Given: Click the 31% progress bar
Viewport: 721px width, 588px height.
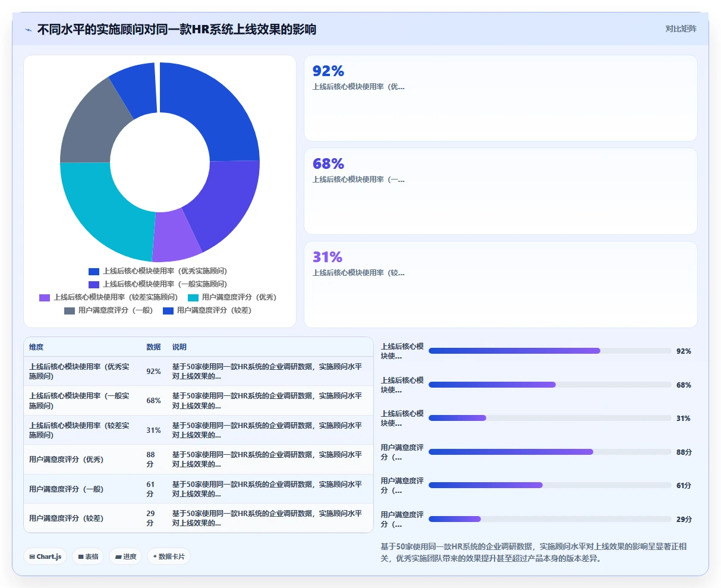Looking at the screenshot, I should point(550,418).
